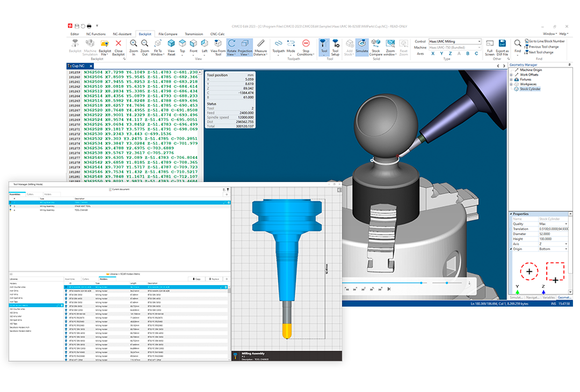Expand the Fixtures tree node
Viewport: 580px width, 392px height.
[511, 79]
